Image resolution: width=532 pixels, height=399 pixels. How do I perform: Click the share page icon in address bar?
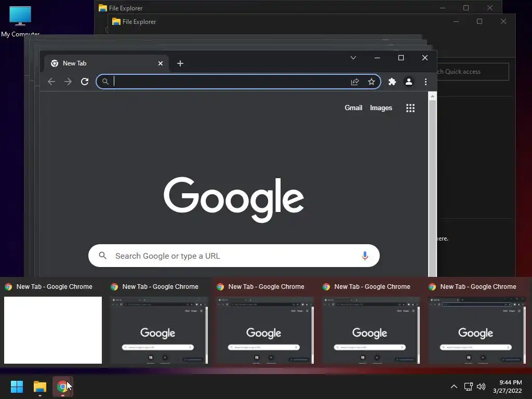click(355, 82)
